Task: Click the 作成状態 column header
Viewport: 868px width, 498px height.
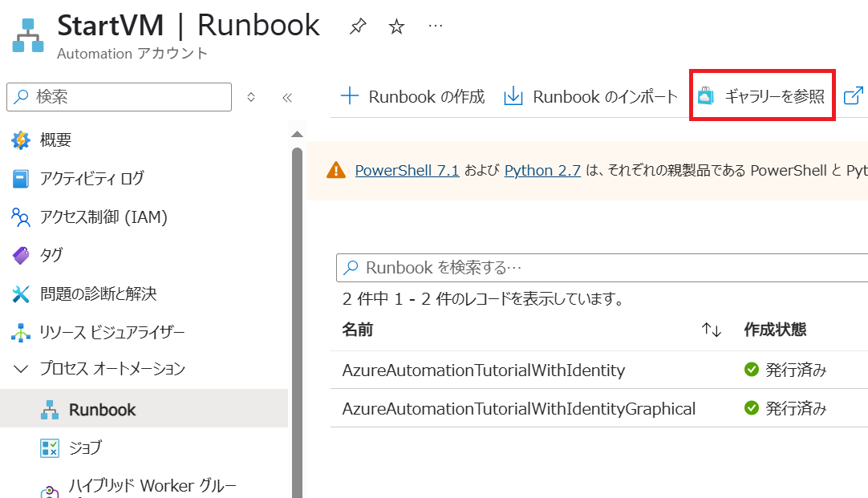Action: (774, 330)
